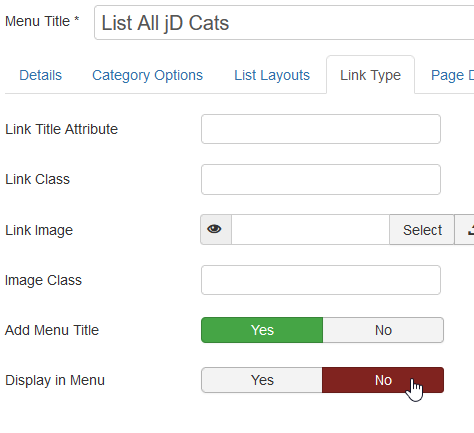Click into the Link Title Attribute field
Image resolution: width=474 pixels, height=433 pixels.
click(x=321, y=129)
